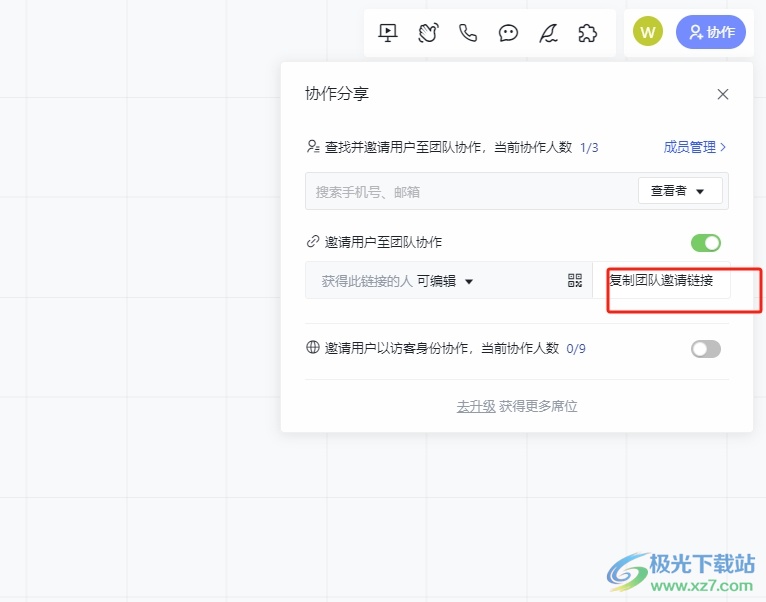Click the 1/3 collaborator count text

(589, 148)
